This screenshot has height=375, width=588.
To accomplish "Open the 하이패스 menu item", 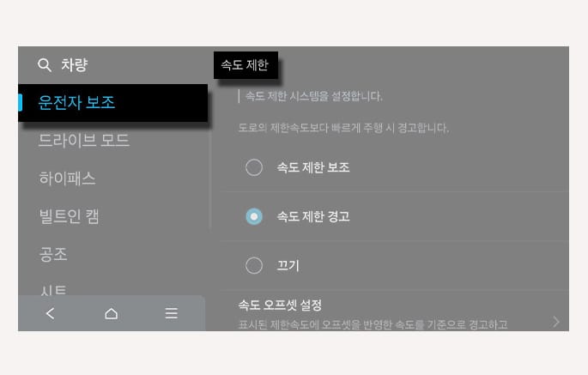I will (67, 178).
